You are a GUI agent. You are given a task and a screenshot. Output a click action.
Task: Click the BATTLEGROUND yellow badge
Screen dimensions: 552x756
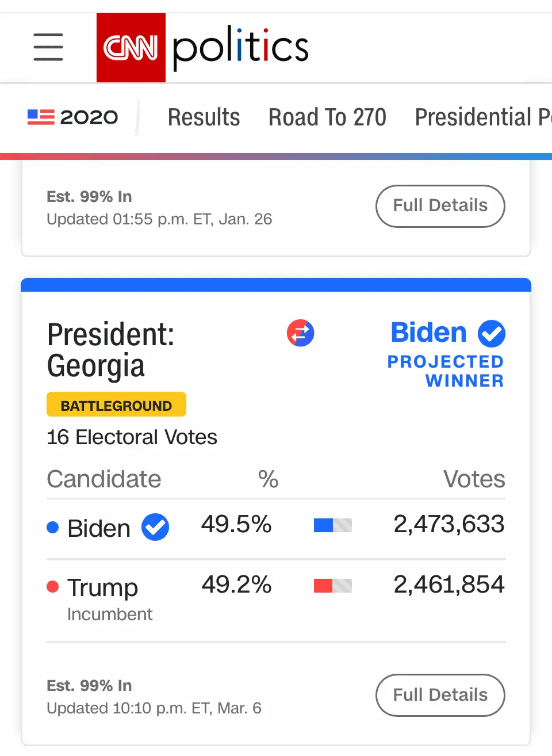click(x=116, y=405)
